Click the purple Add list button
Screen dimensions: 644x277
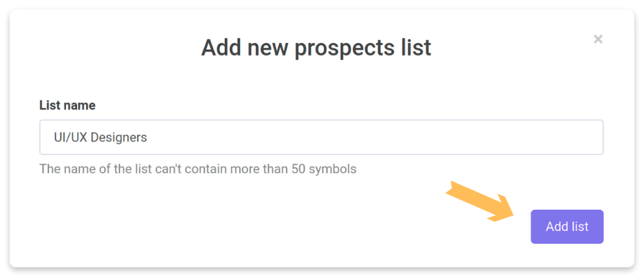[567, 226]
